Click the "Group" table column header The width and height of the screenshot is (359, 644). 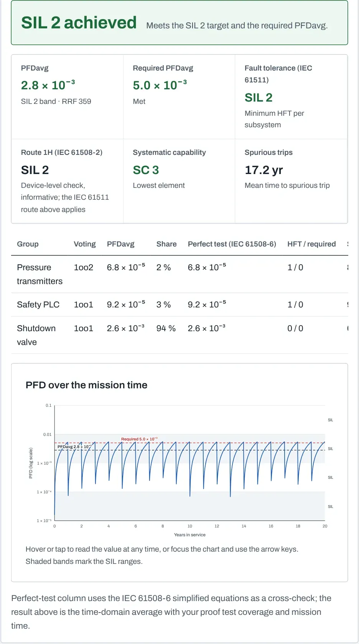28,244
